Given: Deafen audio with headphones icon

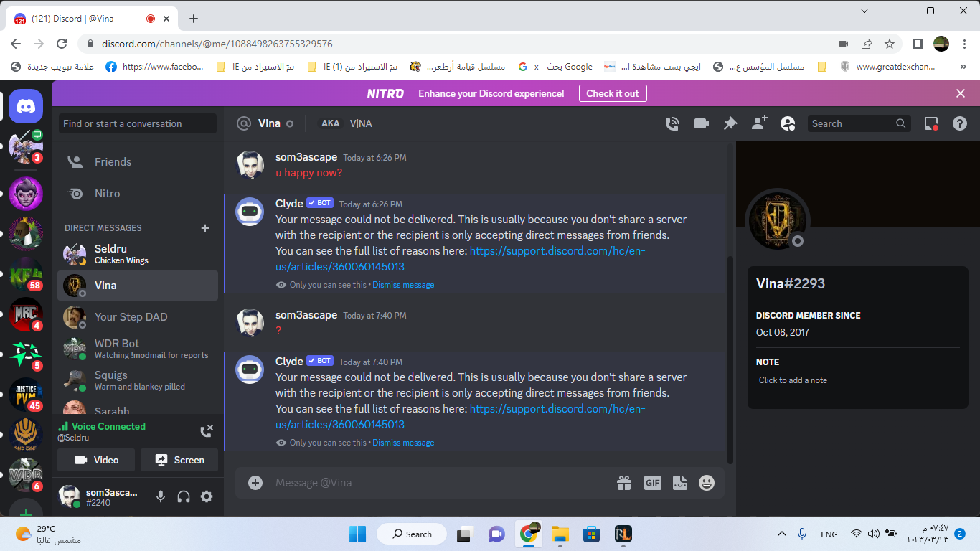Looking at the screenshot, I should click(x=184, y=496).
